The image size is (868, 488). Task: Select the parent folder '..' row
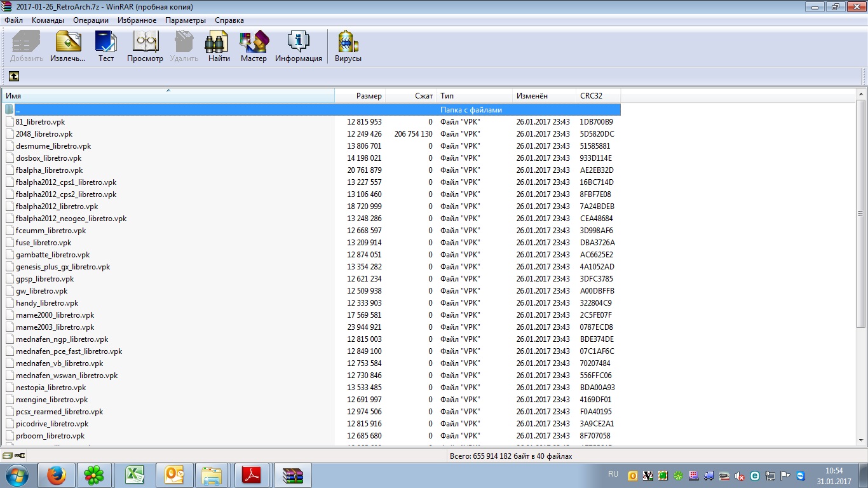click(x=311, y=110)
